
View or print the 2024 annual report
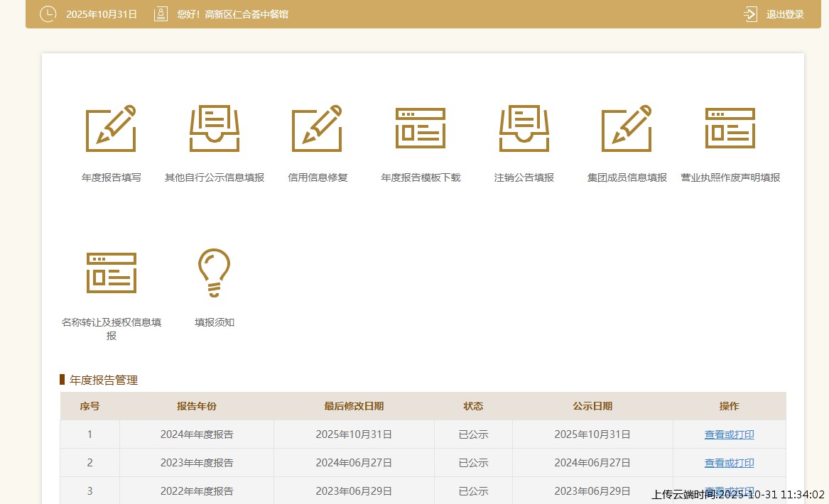729,434
